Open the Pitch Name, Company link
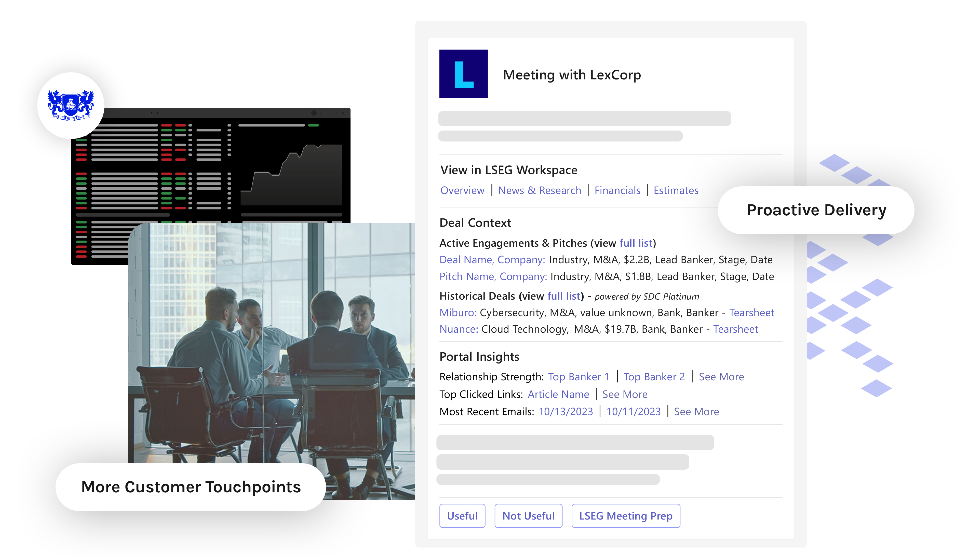The width and height of the screenshot is (968, 560). coord(493,276)
